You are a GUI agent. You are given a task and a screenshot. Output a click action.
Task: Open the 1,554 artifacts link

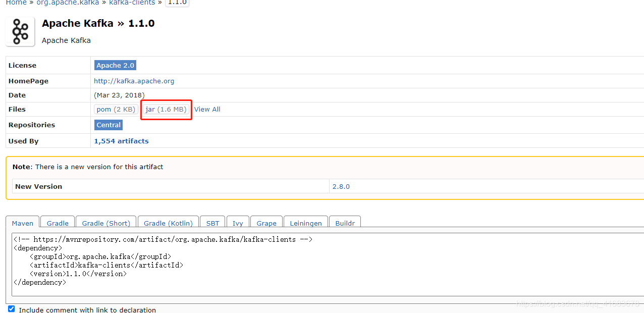click(x=121, y=141)
